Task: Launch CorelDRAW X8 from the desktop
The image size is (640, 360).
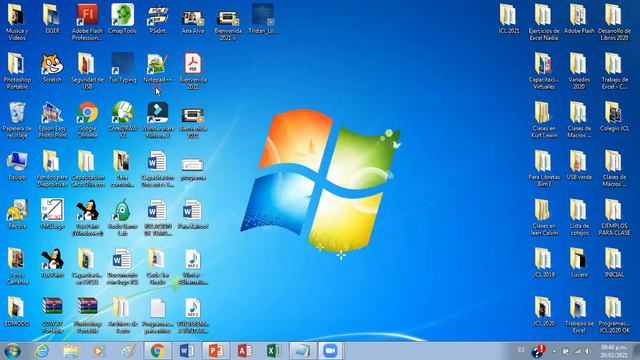Action: click(122, 120)
